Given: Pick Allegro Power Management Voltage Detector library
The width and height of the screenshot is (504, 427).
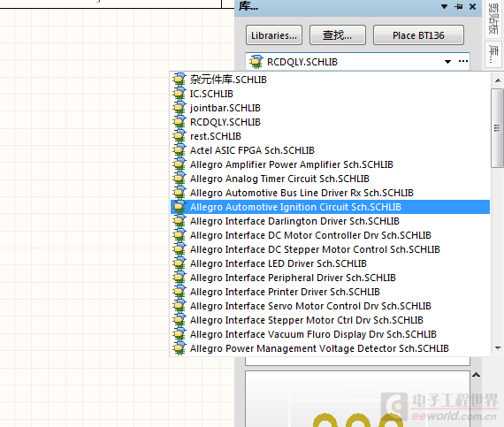Looking at the screenshot, I should tap(330, 348).
